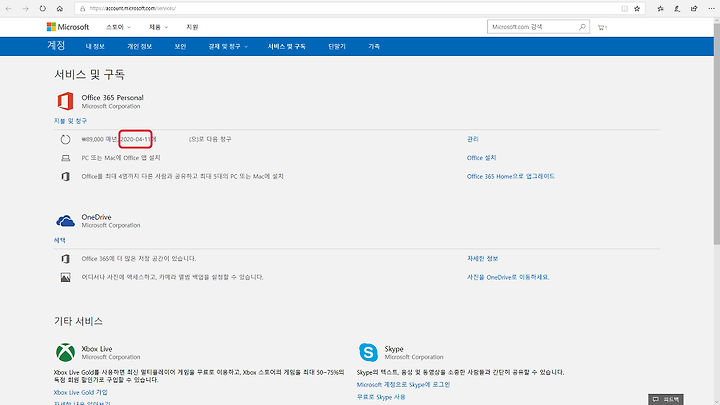Screen dimensions: 720x405
Task: Click the Skype logo
Action: click(x=368, y=352)
